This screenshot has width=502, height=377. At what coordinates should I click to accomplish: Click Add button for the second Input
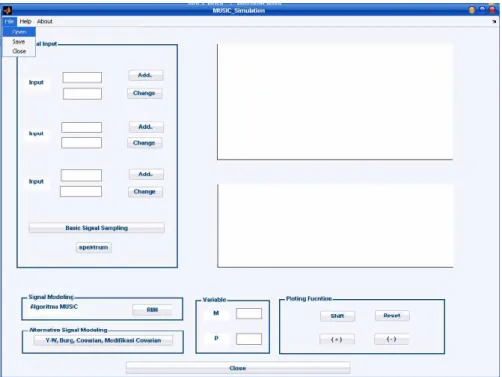(146, 127)
